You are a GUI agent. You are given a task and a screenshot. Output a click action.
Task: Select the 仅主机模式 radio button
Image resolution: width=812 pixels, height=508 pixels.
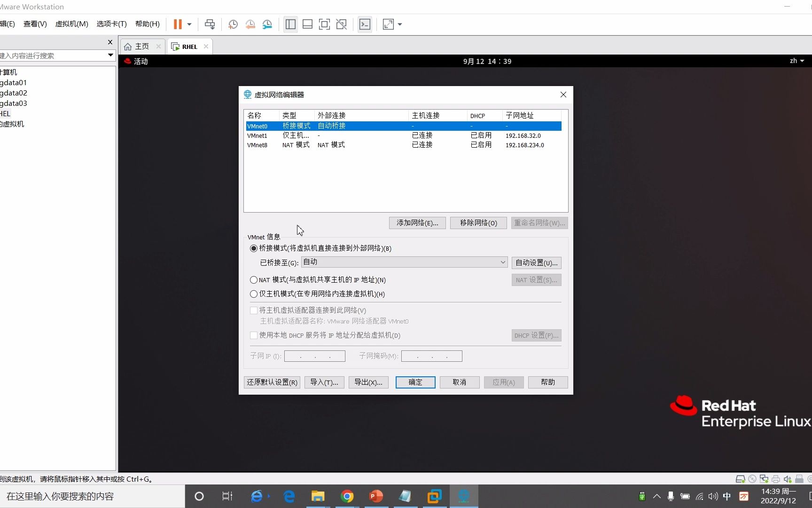pyautogui.click(x=254, y=294)
